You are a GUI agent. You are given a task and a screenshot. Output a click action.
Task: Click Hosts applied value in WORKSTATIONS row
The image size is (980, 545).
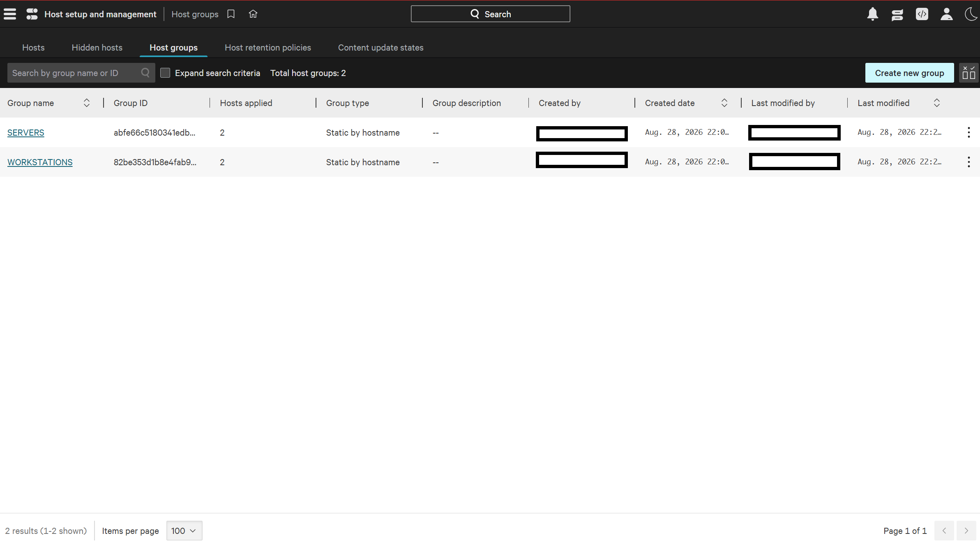222,162
